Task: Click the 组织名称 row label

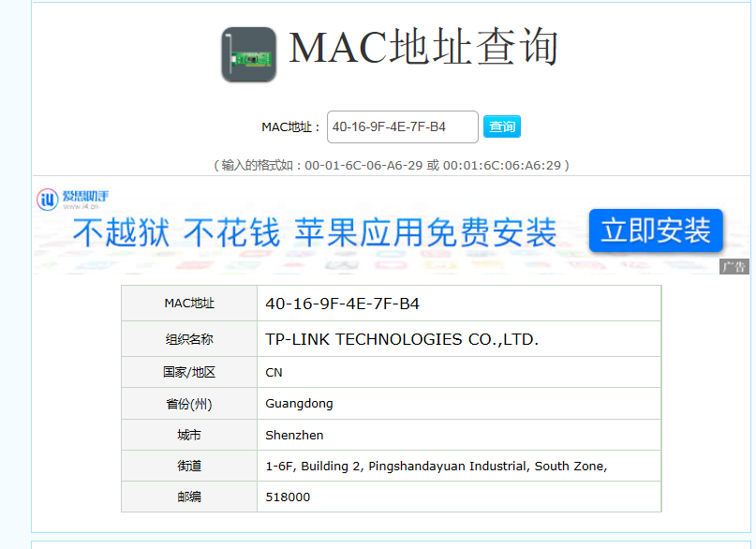Action: pyautogui.click(x=189, y=339)
